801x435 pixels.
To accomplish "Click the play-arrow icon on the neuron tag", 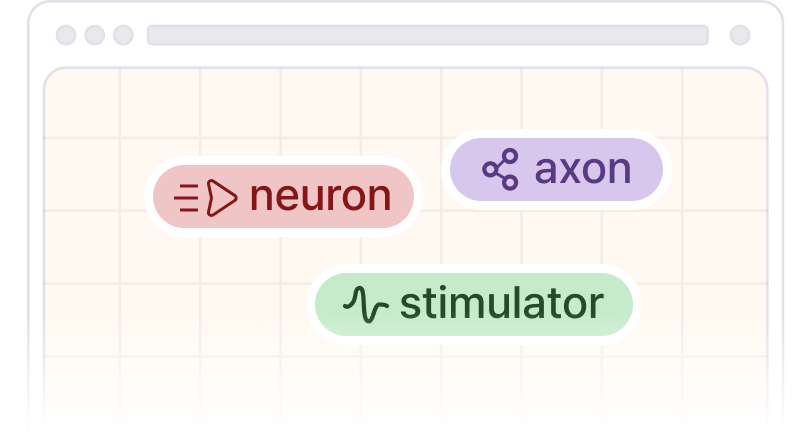I will 222,198.
